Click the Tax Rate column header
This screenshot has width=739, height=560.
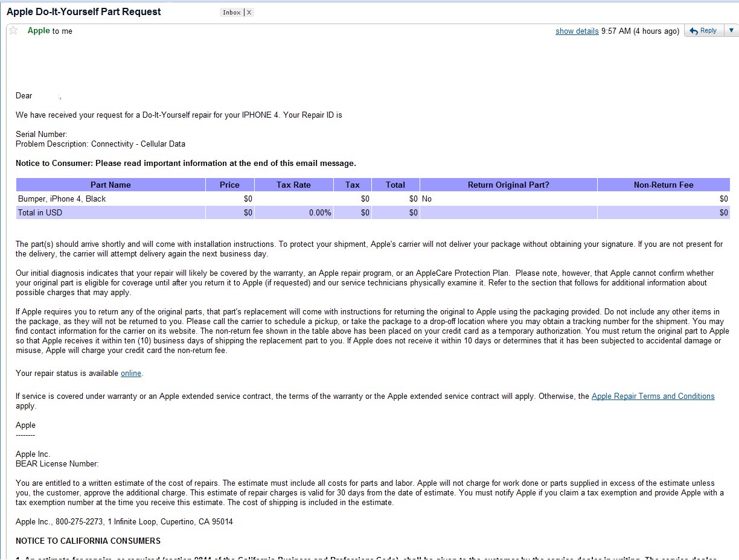pos(293,185)
